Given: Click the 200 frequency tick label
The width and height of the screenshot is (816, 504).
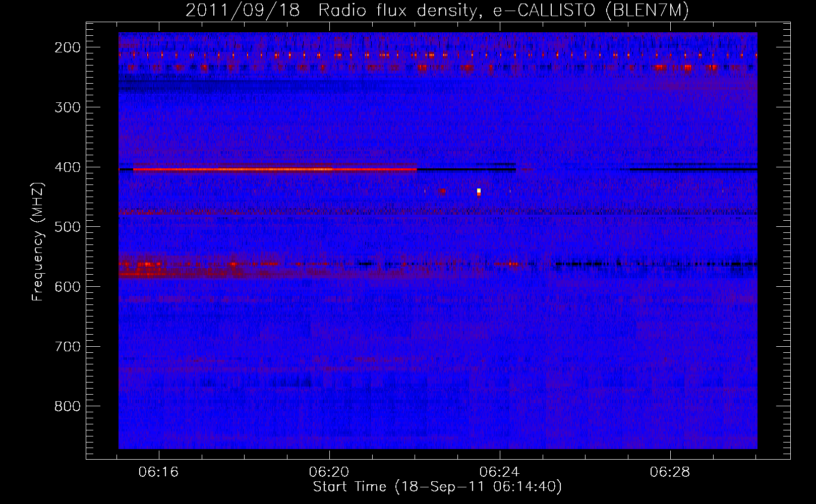Looking at the screenshot, I should point(68,47).
